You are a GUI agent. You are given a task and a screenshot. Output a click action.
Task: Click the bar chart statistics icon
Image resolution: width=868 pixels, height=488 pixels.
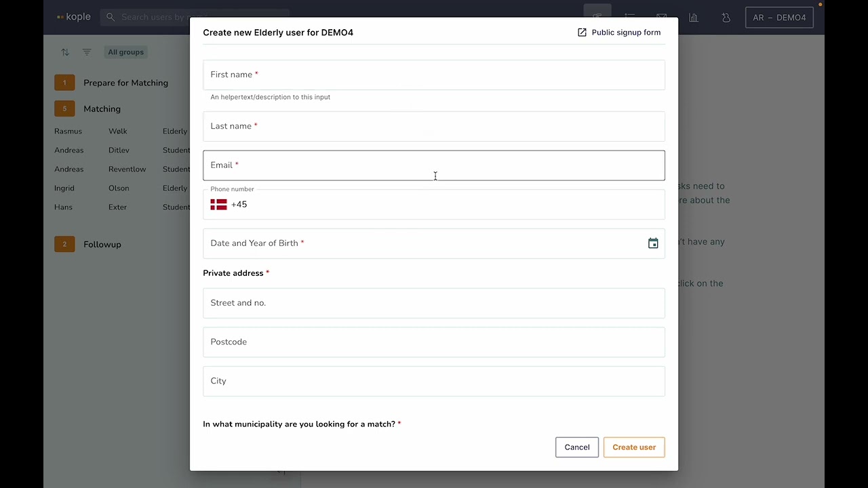click(x=694, y=18)
